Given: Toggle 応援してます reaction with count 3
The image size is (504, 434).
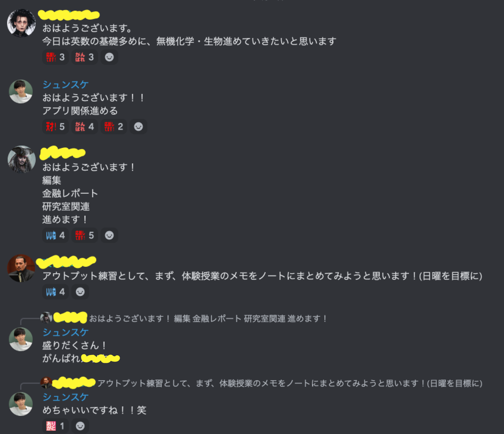Looking at the screenshot, I should tap(55, 57).
